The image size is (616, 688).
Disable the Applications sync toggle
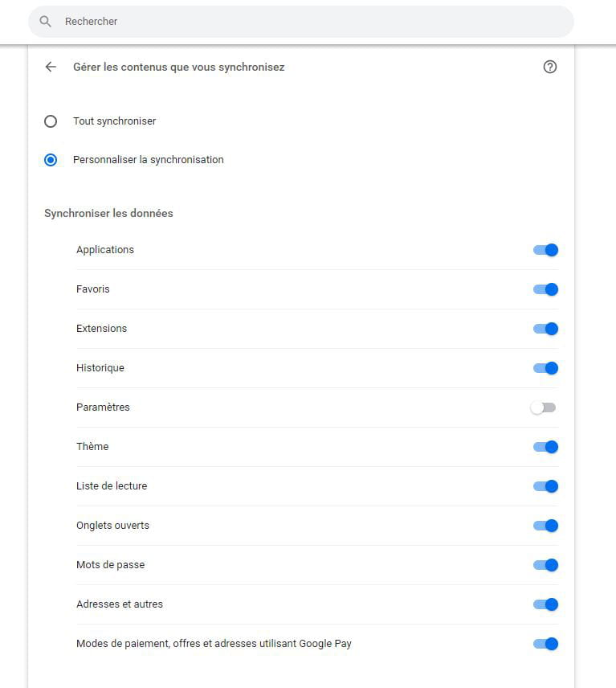545,250
